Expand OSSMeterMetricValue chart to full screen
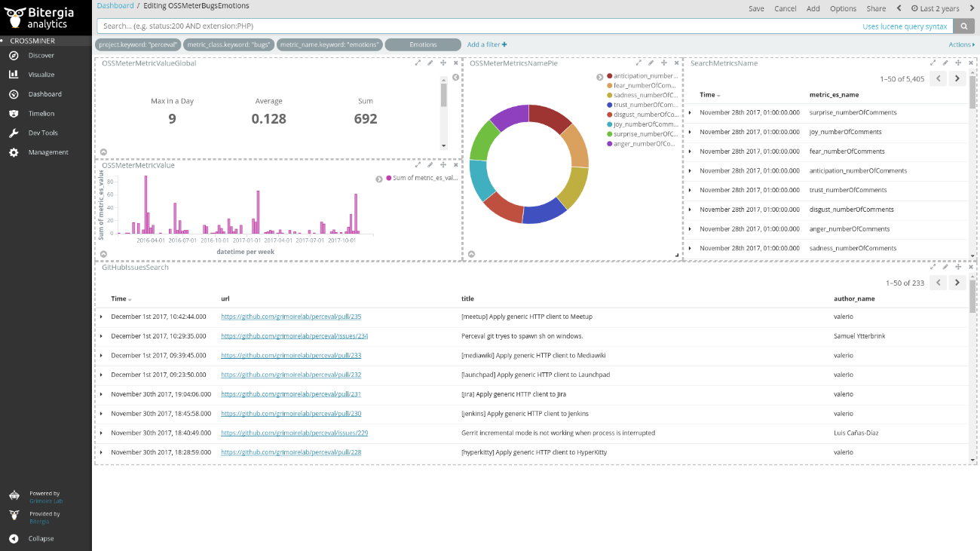 click(418, 164)
